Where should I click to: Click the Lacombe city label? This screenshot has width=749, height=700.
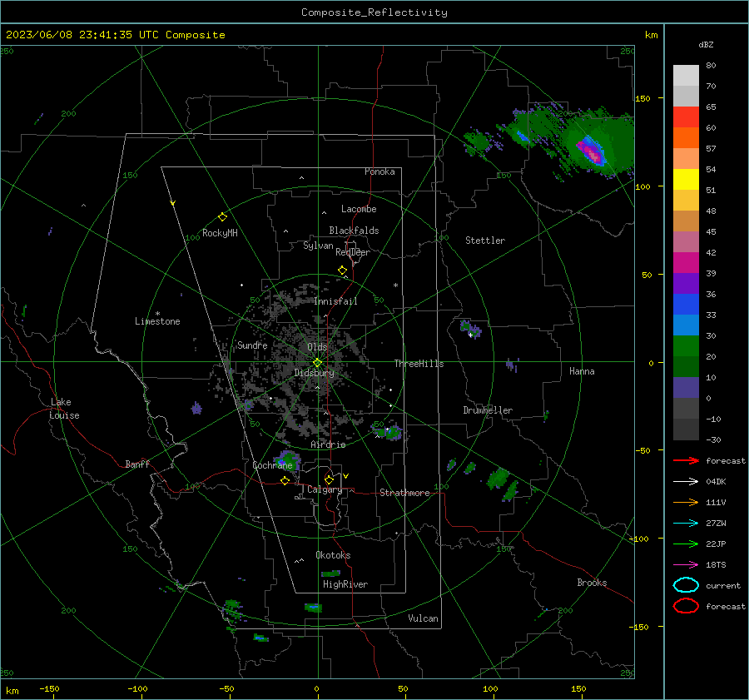click(359, 209)
